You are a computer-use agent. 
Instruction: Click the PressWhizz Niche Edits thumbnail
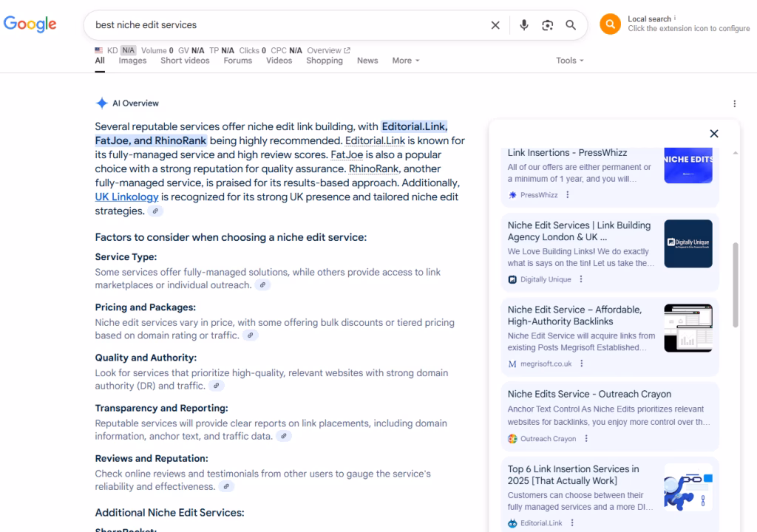688,165
